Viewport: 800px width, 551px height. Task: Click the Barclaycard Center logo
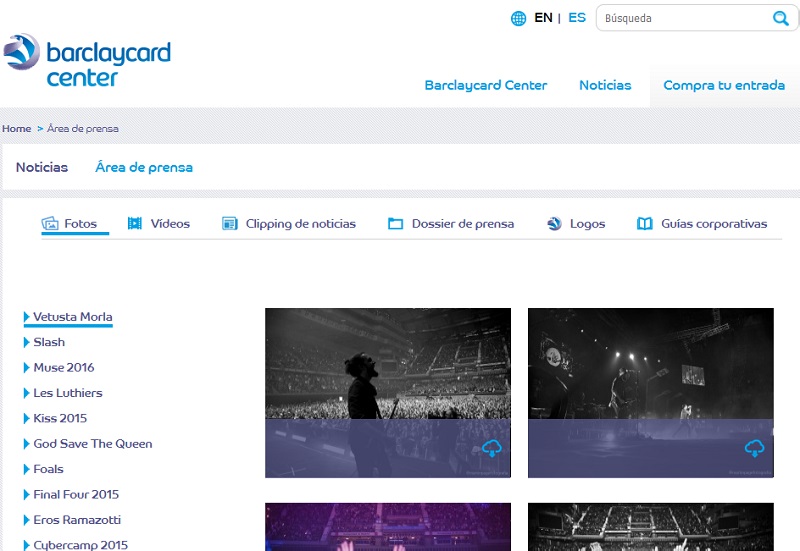pyautogui.click(x=87, y=61)
